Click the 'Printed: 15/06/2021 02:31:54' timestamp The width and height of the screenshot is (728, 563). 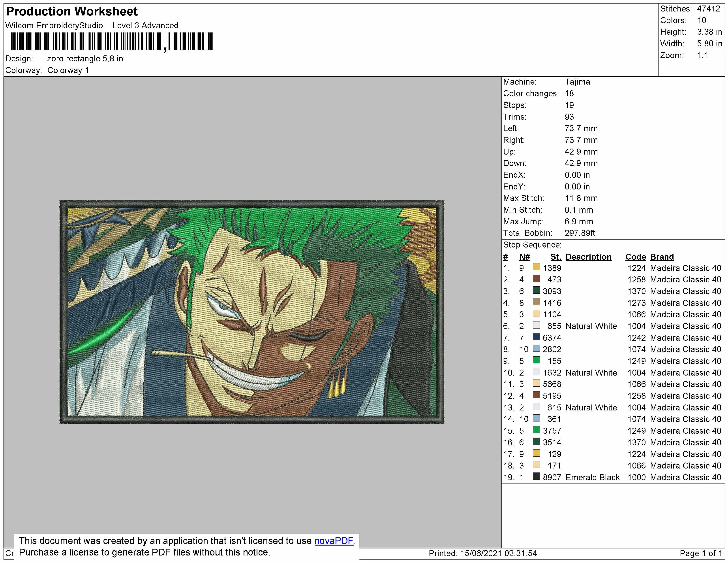pyautogui.click(x=483, y=553)
